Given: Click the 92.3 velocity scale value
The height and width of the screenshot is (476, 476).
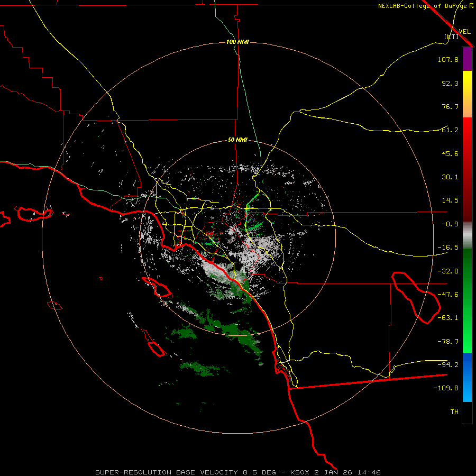Looking at the screenshot, I should [x=450, y=83].
